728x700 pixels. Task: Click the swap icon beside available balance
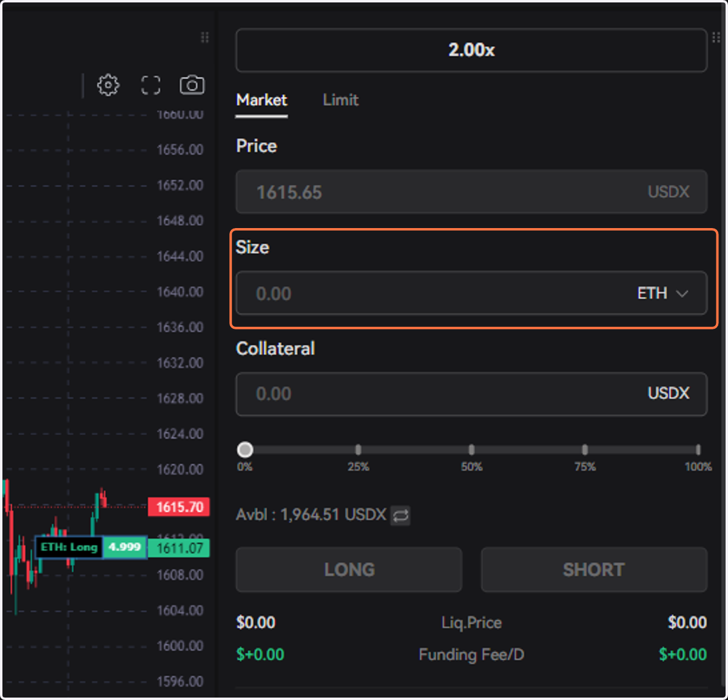tap(400, 516)
